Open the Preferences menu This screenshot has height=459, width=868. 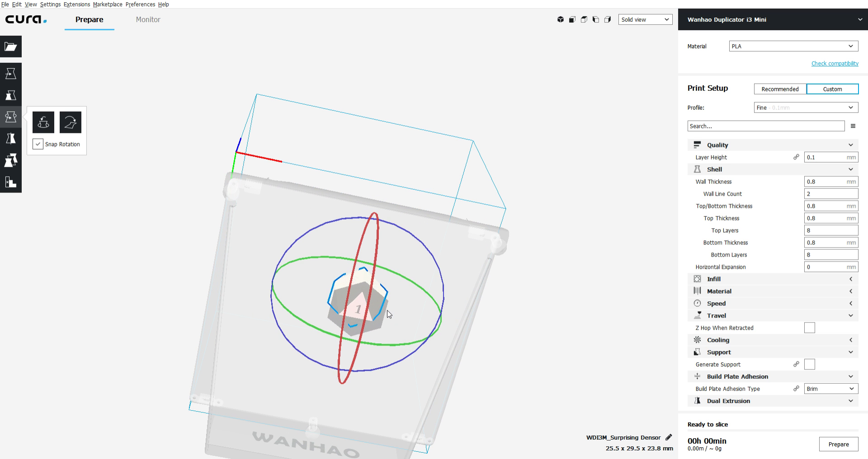point(140,4)
